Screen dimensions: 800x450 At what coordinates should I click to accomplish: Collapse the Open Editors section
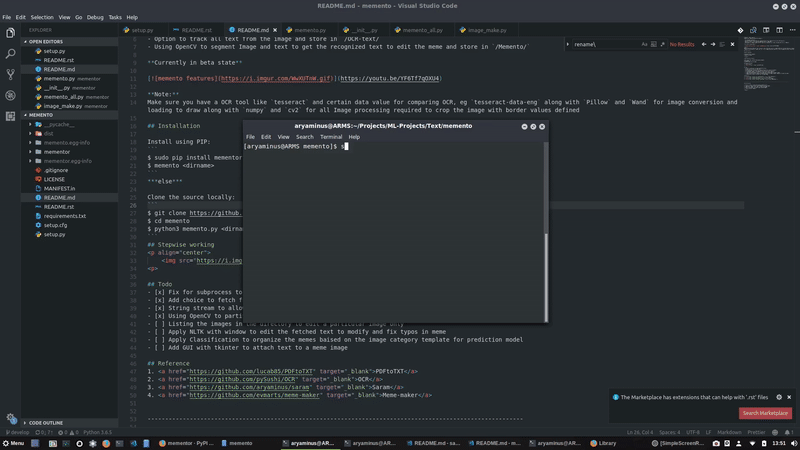click(69, 41)
